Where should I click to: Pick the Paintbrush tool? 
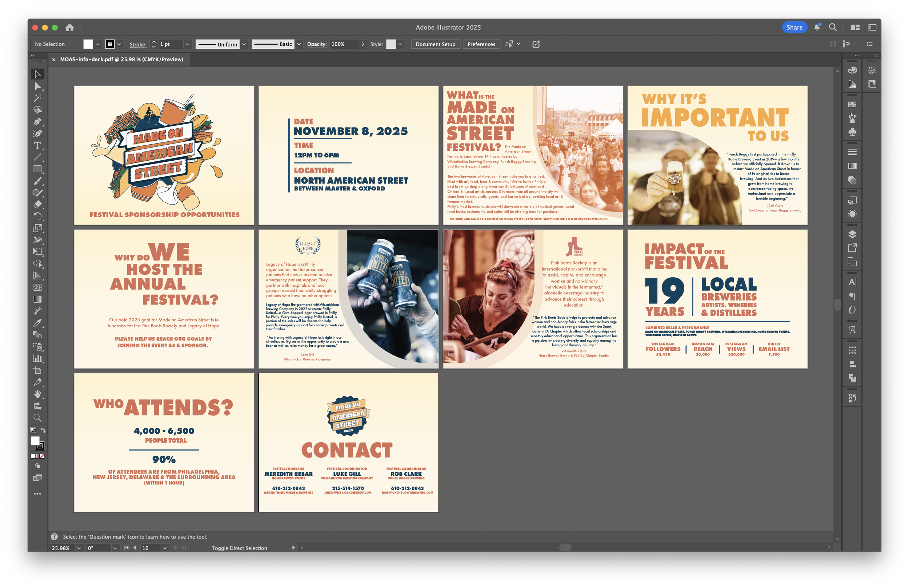[37, 181]
